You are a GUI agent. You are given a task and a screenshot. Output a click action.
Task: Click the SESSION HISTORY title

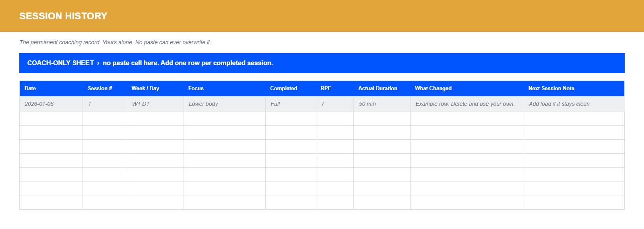pos(63,16)
